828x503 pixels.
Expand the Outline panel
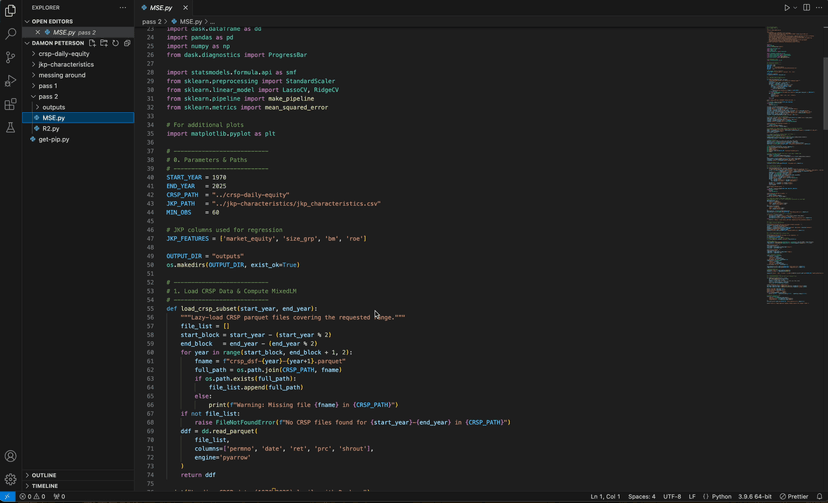78,475
